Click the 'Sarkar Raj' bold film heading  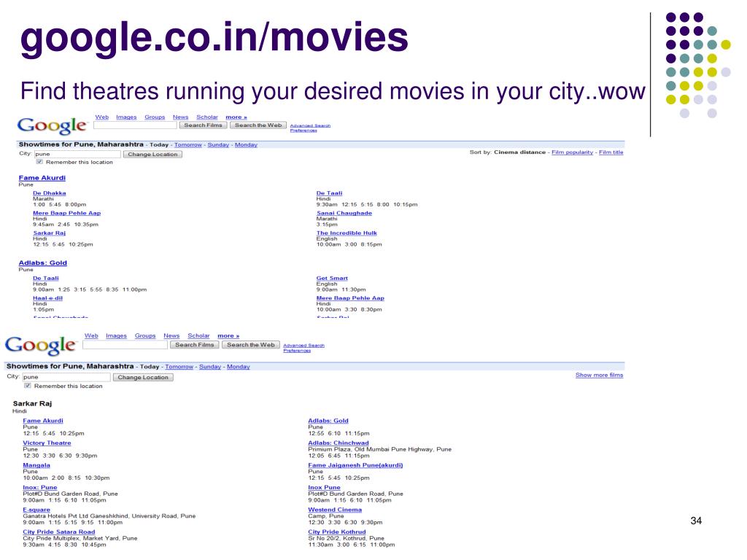[x=32, y=403]
